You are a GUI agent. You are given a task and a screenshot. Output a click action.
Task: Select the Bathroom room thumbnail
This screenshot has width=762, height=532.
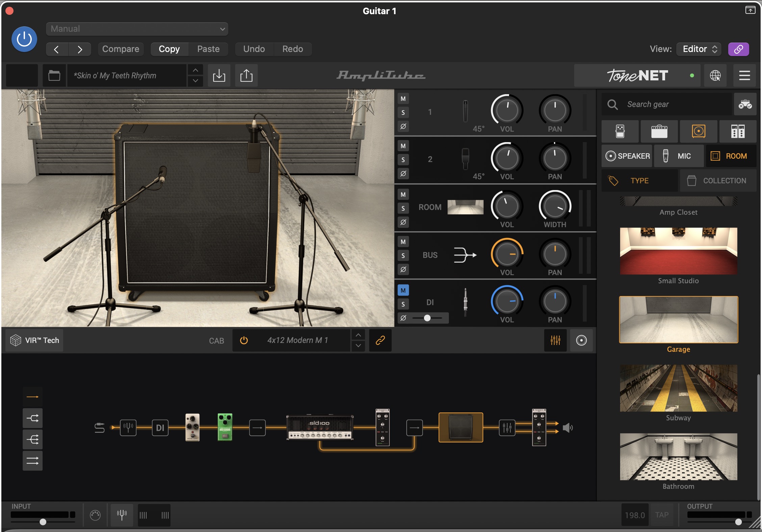[x=679, y=457]
